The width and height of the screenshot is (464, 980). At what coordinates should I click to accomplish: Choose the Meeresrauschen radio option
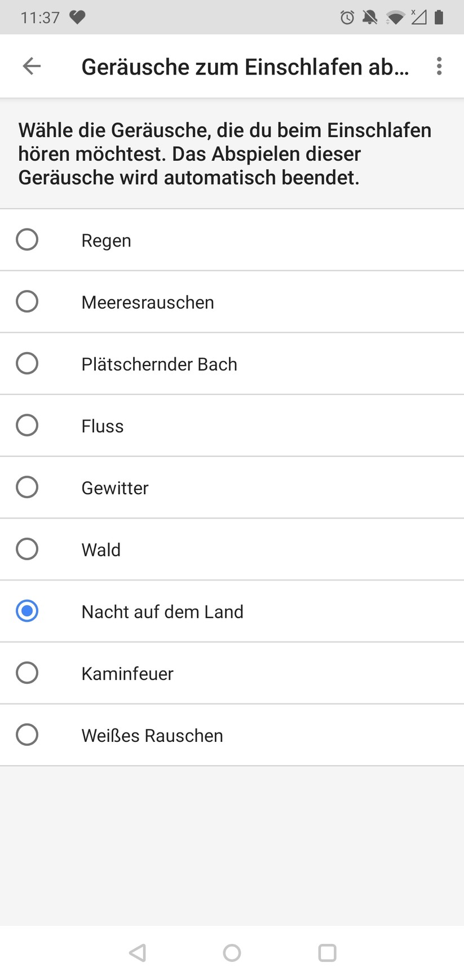click(27, 302)
